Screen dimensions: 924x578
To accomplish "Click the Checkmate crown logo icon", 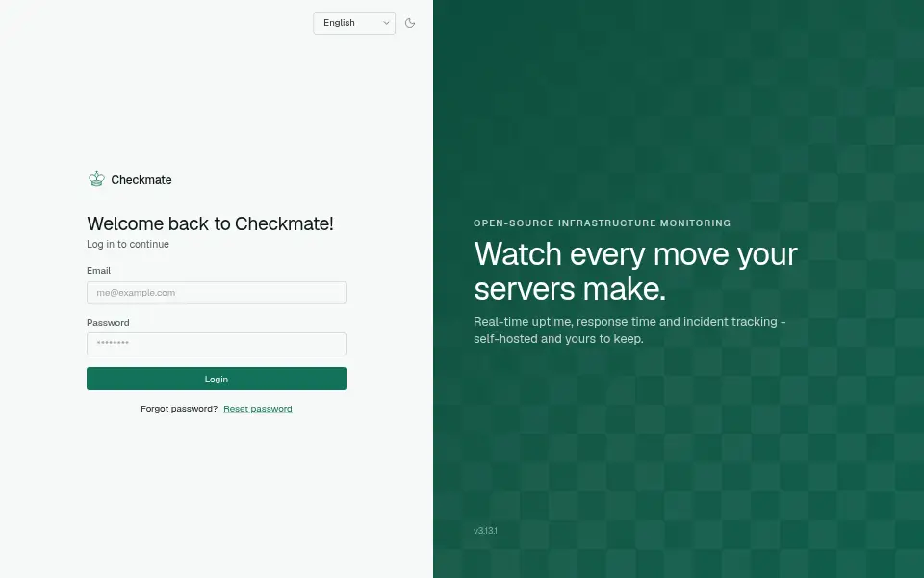I will [96, 179].
